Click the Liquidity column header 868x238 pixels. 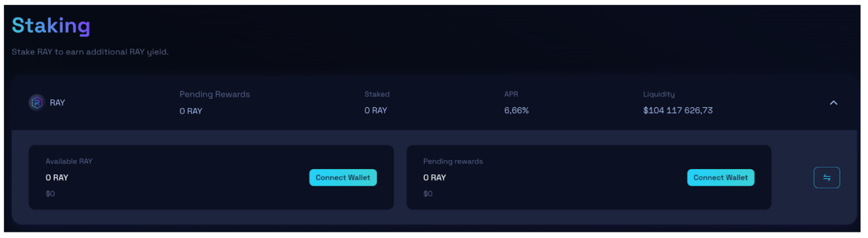click(658, 94)
